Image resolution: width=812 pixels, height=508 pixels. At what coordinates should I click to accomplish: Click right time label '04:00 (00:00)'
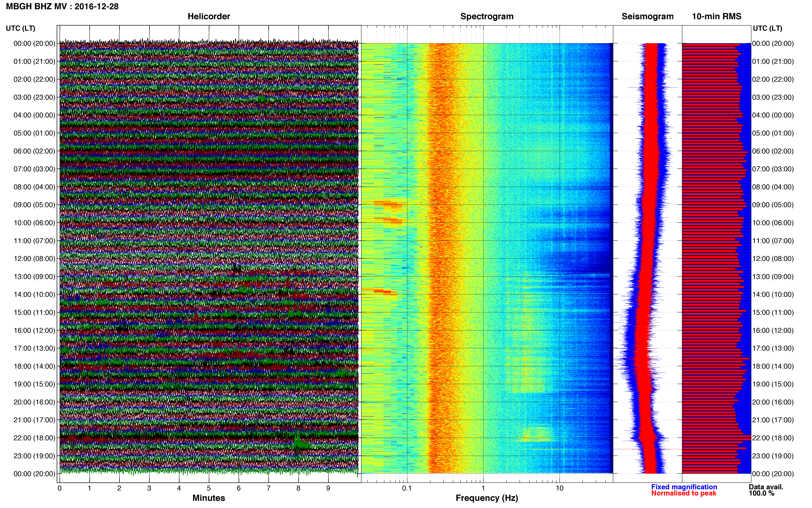tap(773, 115)
